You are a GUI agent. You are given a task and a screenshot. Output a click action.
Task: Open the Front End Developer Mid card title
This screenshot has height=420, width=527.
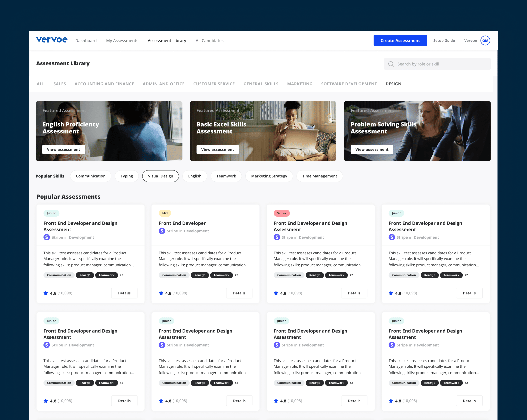182,223
